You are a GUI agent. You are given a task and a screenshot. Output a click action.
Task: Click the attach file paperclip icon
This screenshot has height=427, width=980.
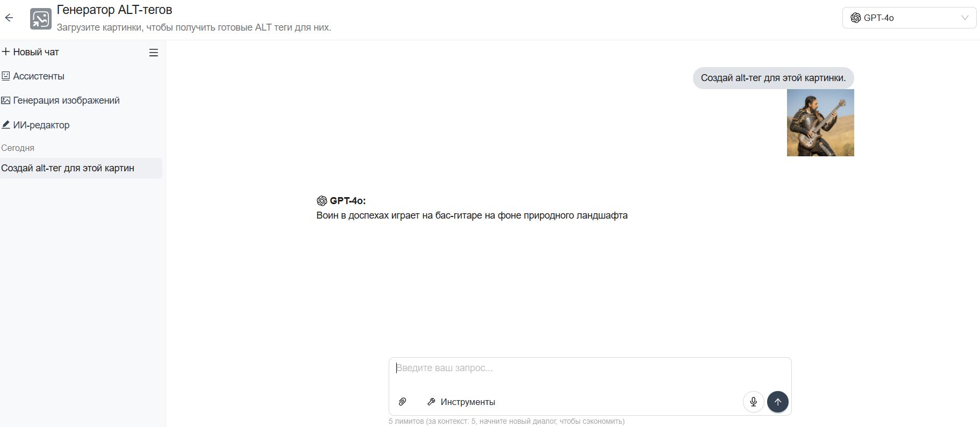pos(402,402)
